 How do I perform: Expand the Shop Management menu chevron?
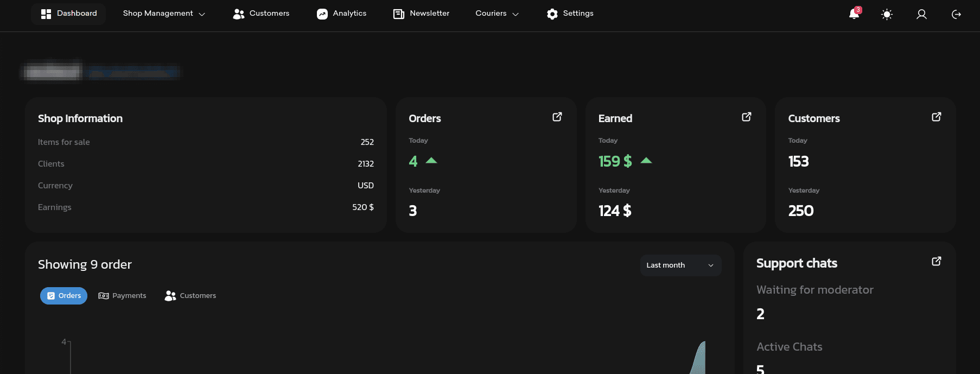click(202, 14)
